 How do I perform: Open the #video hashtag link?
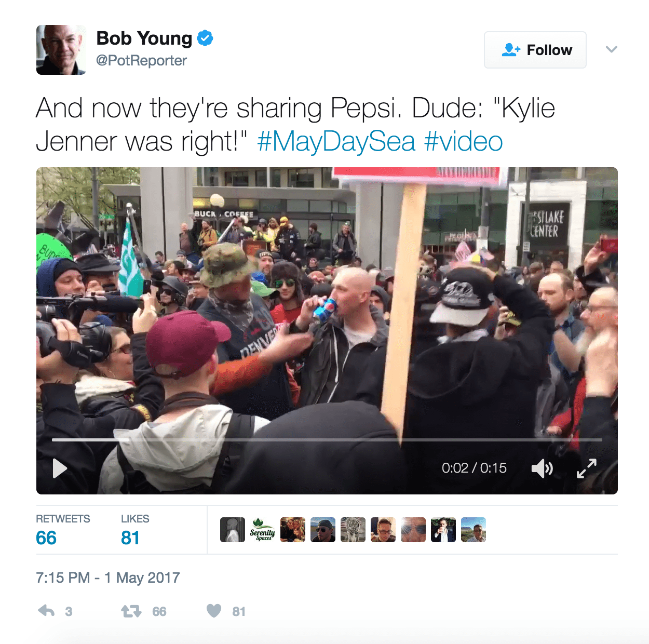click(464, 141)
